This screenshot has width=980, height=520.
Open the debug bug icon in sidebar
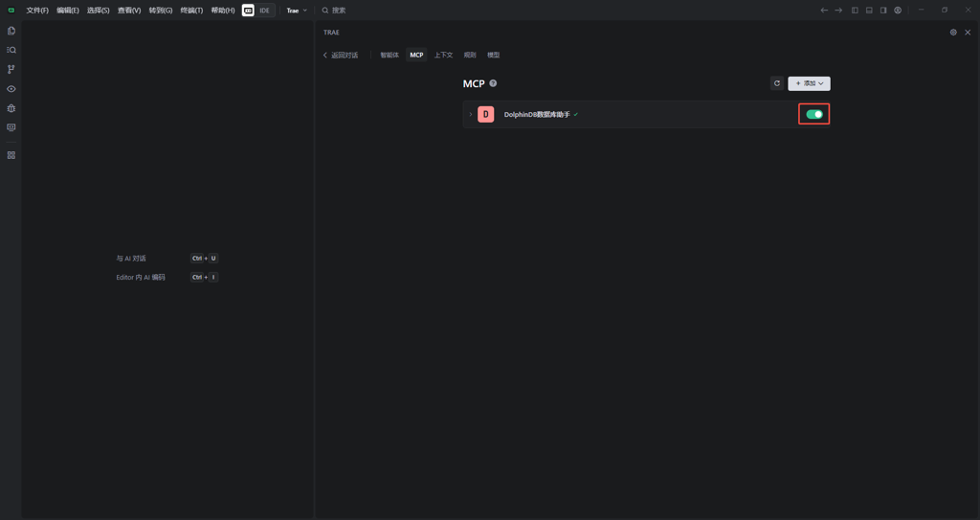click(x=11, y=108)
